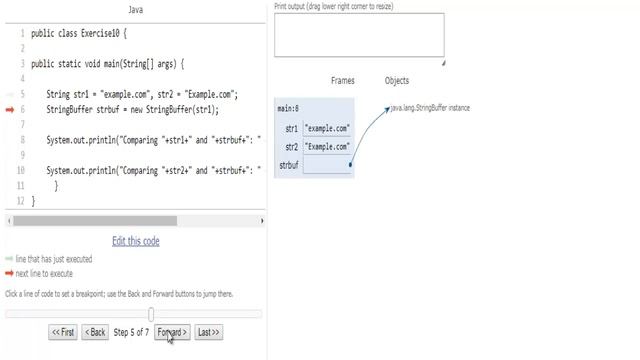Click the strbuf pointer cell
This screenshot has width=640, height=360.
click(x=327, y=165)
